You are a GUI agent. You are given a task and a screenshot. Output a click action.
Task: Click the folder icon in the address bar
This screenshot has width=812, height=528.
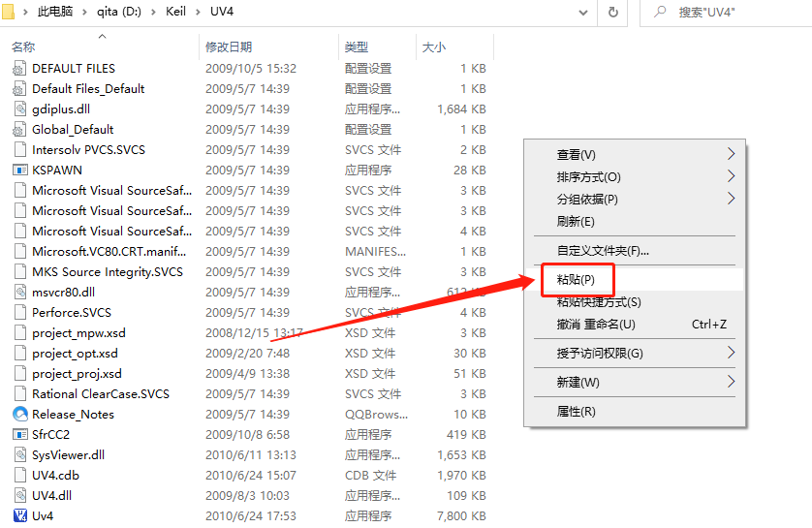coord(8,12)
